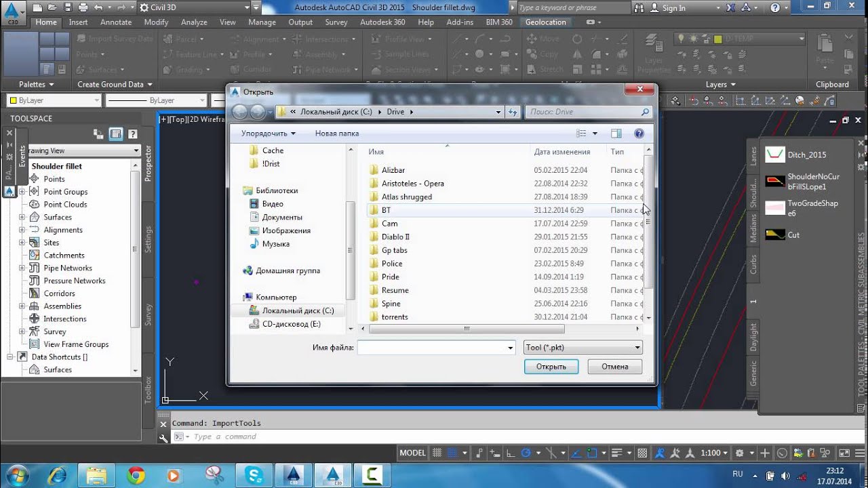Switch to the Analyze ribbon tab
Screen dimensions: 868x488
point(194,22)
